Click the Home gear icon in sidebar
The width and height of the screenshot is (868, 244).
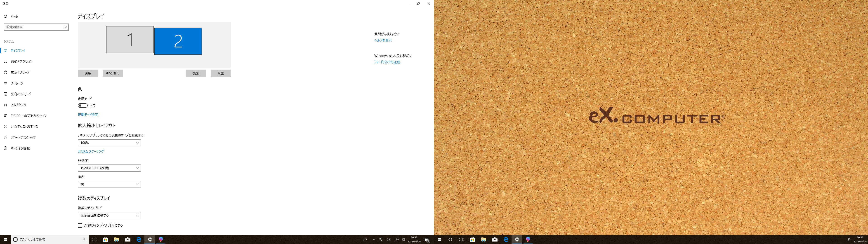coord(5,16)
